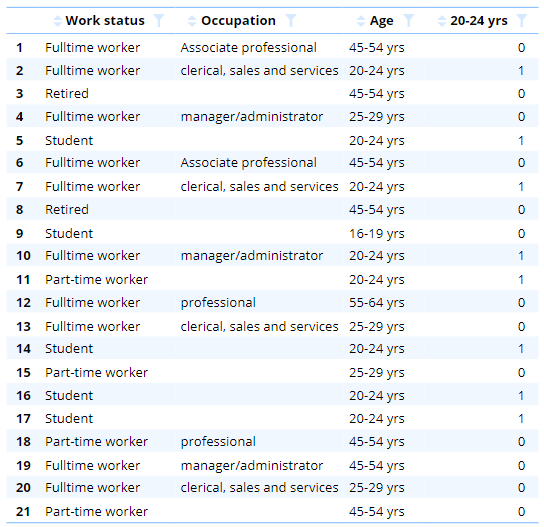Open the filter icon for 20-24 yrs column
Image resolution: width=544 pixels, height=527 pixels.
click(x=521, y=21)
